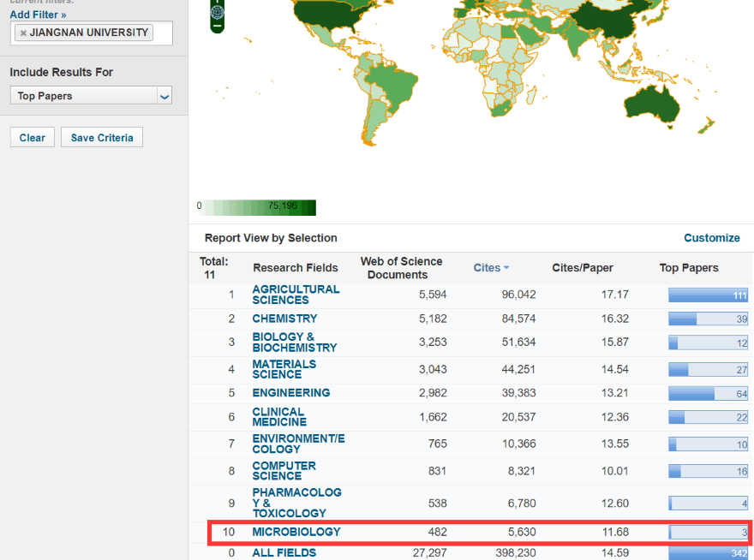Click inside the filter input field
The height and width of the screenshot is (560, 754).
coord(161,33)
